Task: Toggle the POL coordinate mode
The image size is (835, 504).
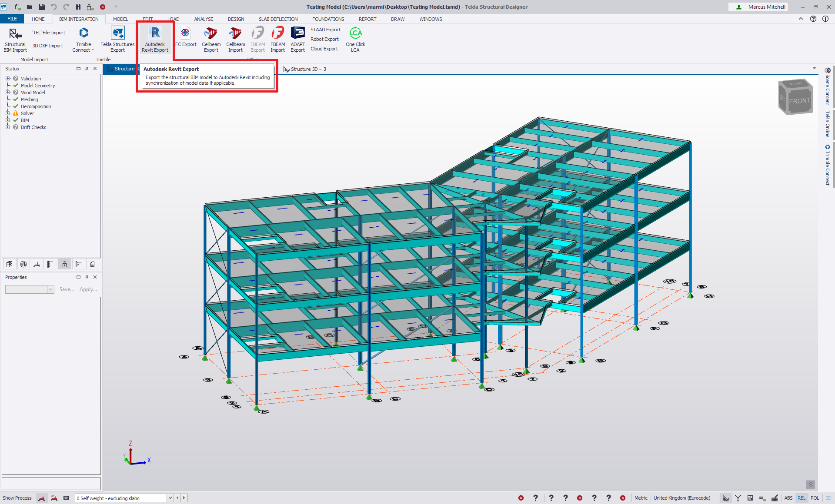Action: tap(814, 498)
